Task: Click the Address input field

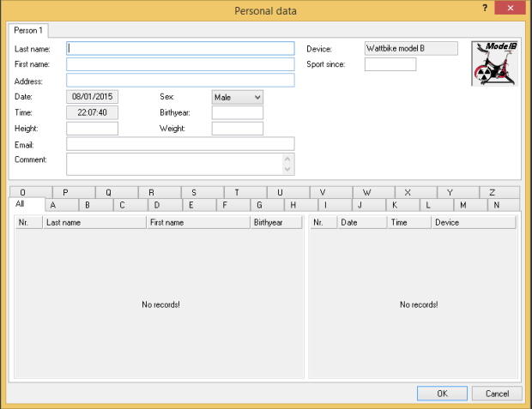Action: 180,81
